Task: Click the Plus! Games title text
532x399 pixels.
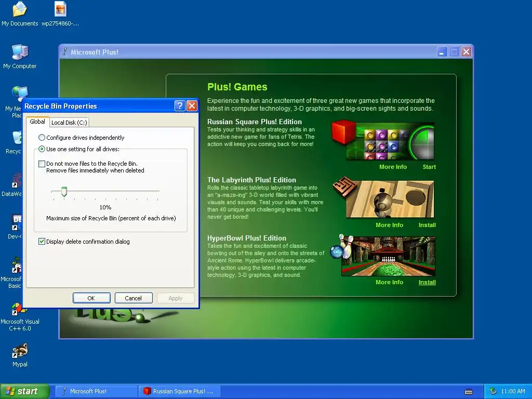Action: point(237,87)
